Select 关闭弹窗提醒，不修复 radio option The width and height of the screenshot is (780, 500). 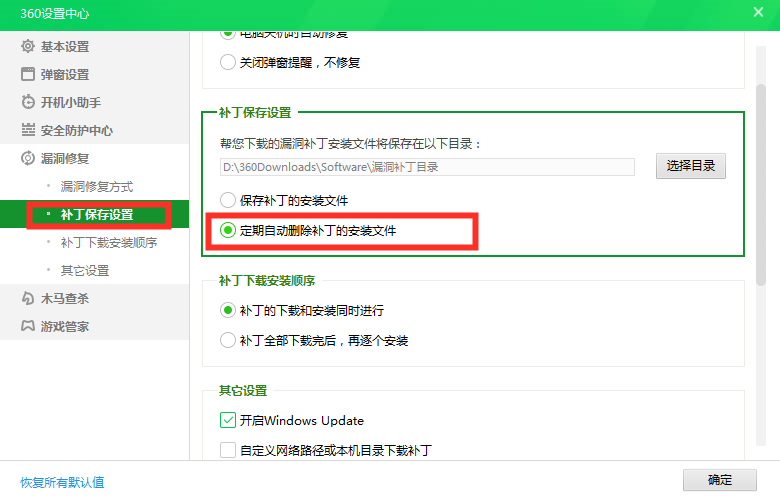[228, 62]
